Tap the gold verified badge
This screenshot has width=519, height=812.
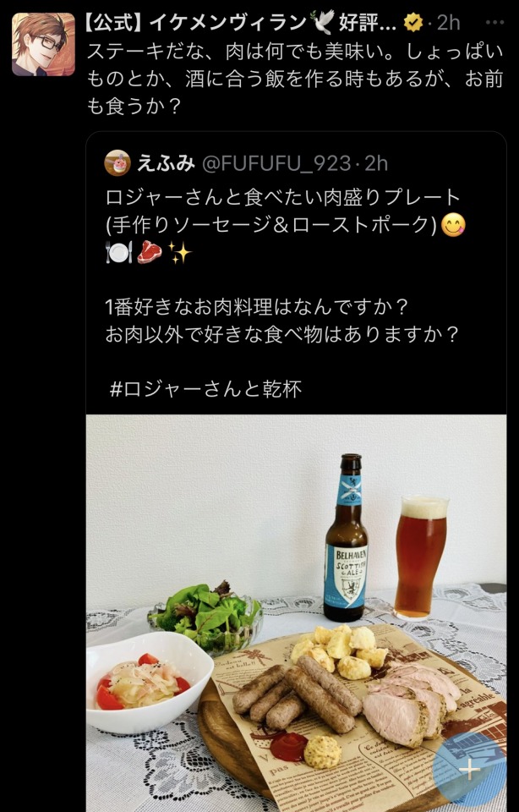(413, 23)
